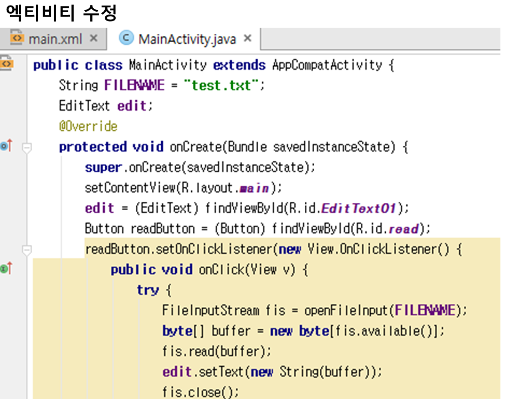The height and width of the screenshot is (399, 532).
Task: Click the EditText01 resource id reference
Action: pyautogui.click(x=359, y=208)
